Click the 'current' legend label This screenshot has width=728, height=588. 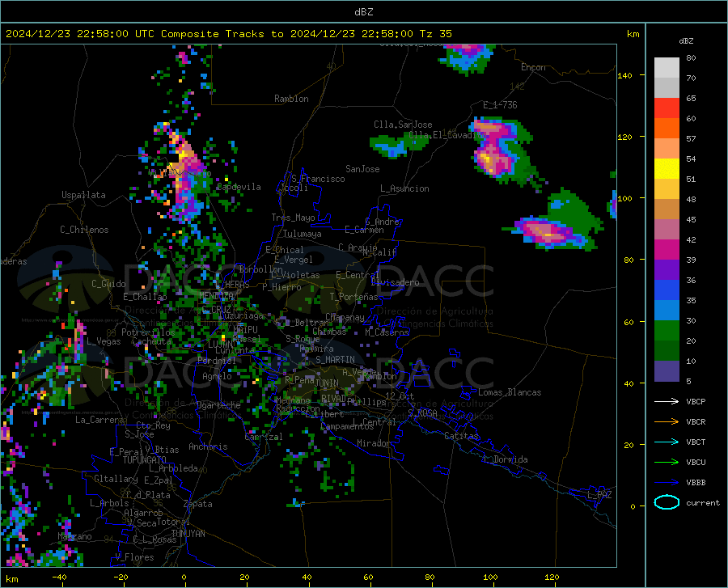703,502
